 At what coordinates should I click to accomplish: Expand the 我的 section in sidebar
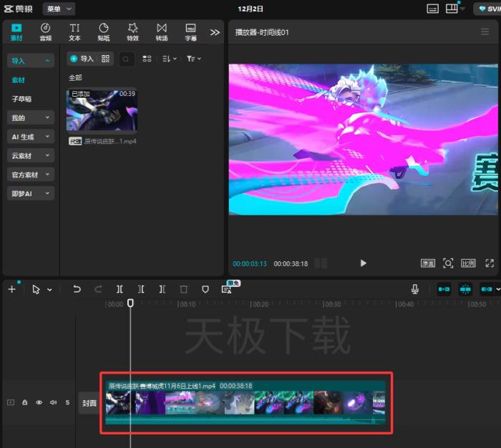coord(30,118)
